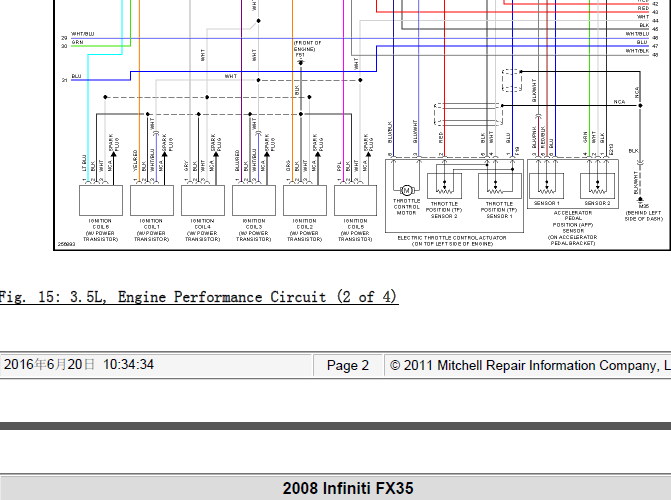671x500 pixels.
Task: Click the diagram number '256893'
Action: click(66, 244)
